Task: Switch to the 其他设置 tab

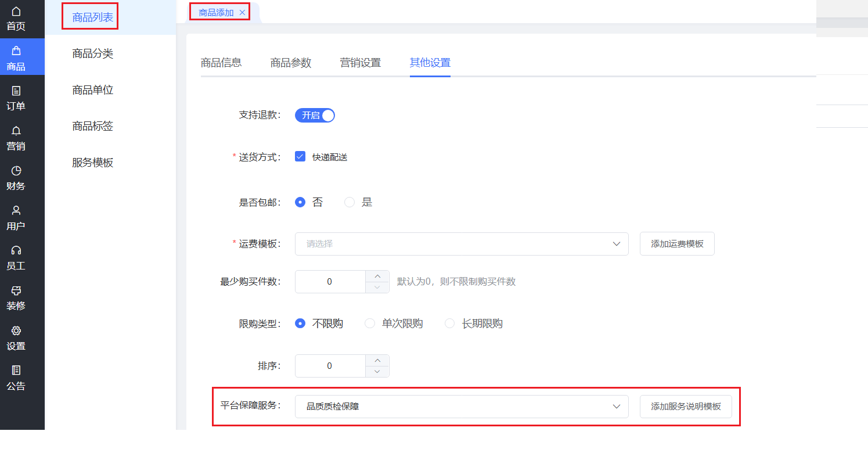Action: coord(430,63)
